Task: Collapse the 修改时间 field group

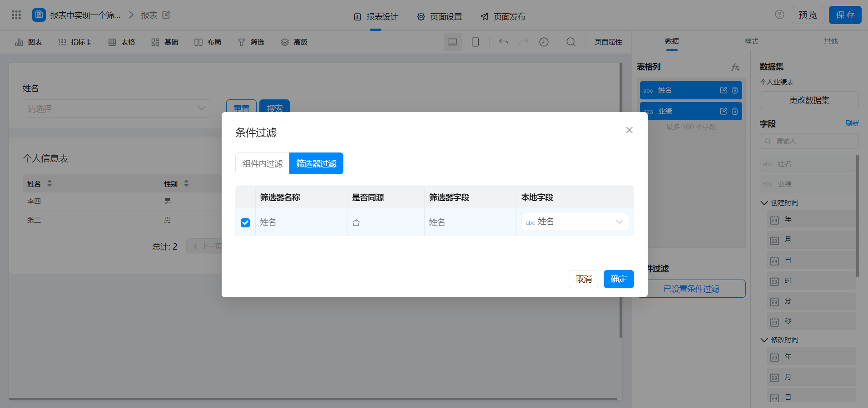Action: pyautogui.click(x=764, y=340)
